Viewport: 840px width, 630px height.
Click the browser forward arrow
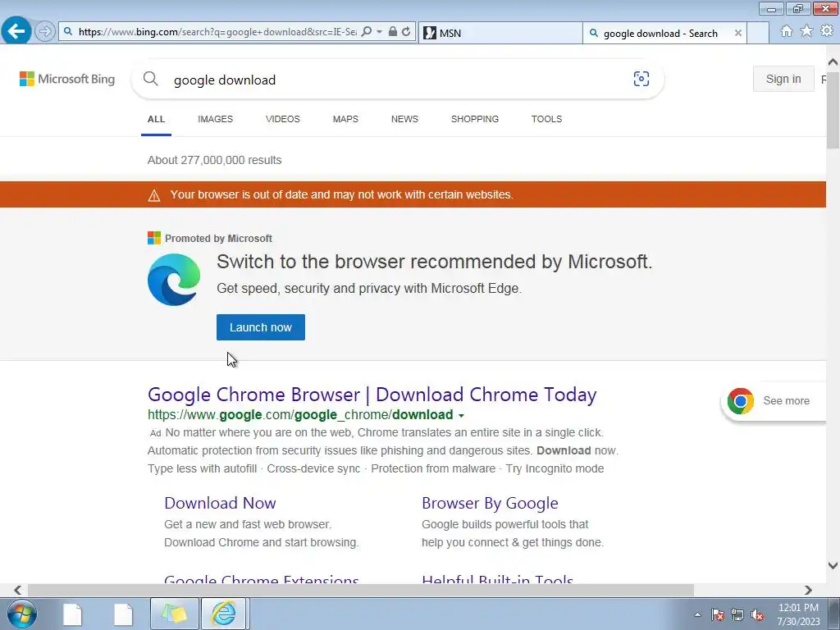(x=45, y=32)
